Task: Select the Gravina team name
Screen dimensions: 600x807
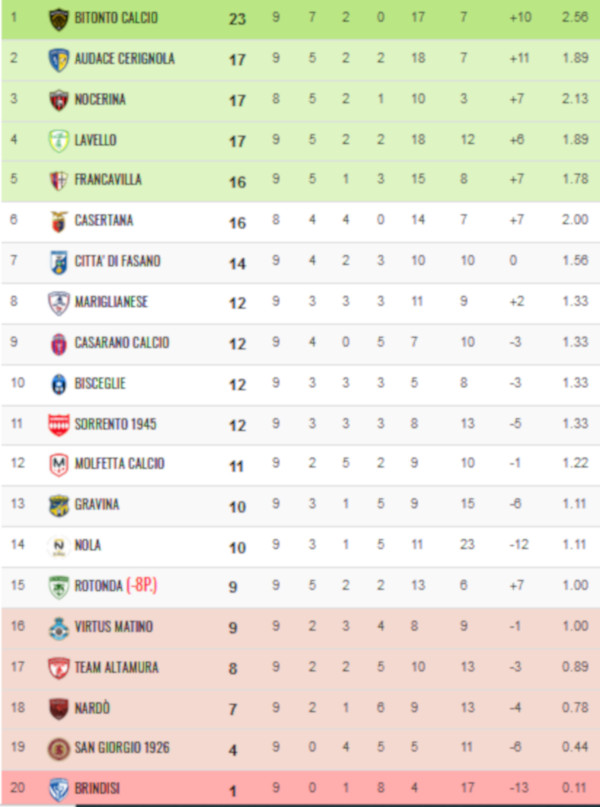Action: (x=97, y=504)
